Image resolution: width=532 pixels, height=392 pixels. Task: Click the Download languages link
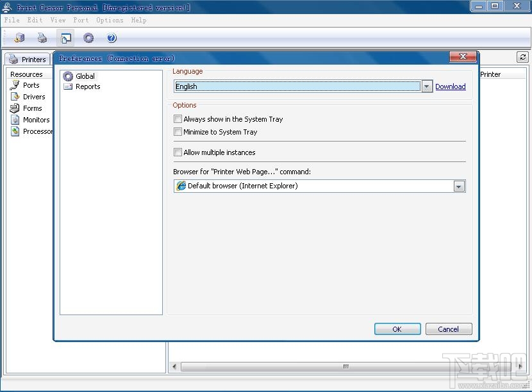(450, 86)
